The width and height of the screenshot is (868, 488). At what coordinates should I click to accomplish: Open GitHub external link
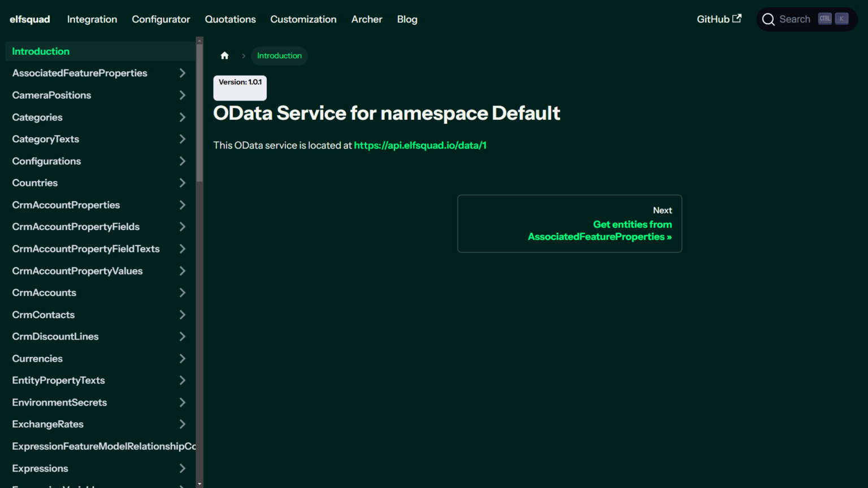[x=718, y=19]
